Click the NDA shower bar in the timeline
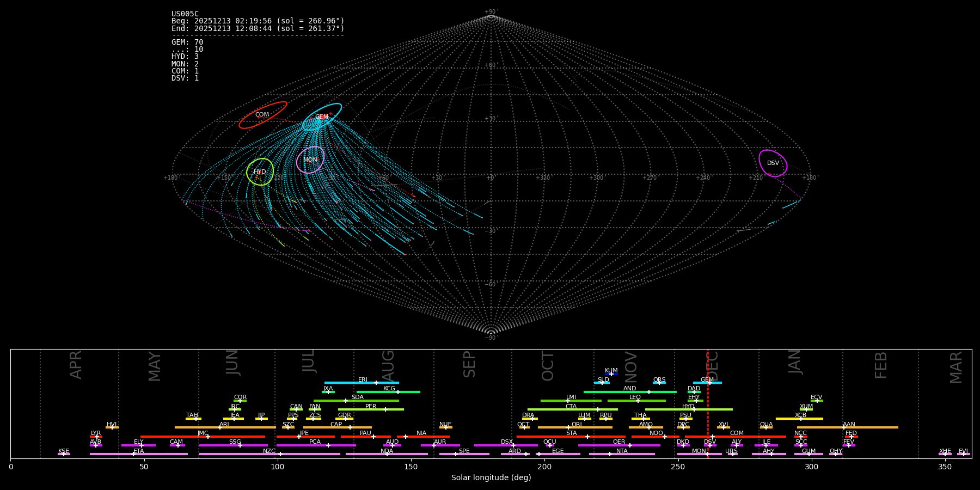The height and width of the screenshot is (490, 980). pos(387,454)
